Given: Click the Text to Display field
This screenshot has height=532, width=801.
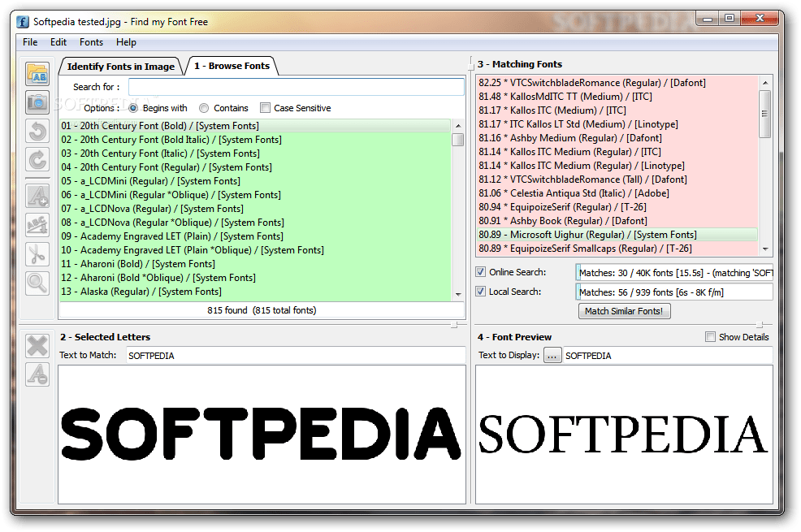Looking at the screenshot, I should pyautogui.click(x=668, y=356).
